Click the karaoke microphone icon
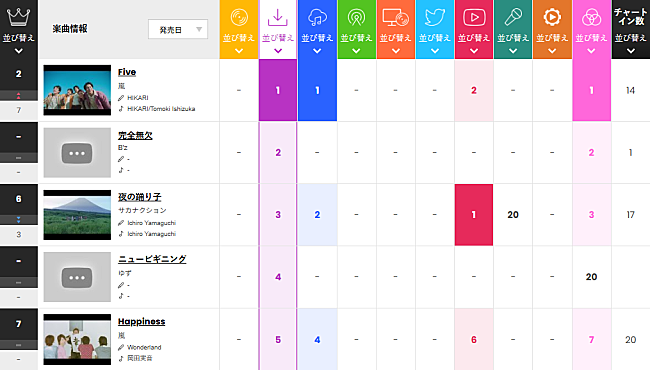 point(513,17)
